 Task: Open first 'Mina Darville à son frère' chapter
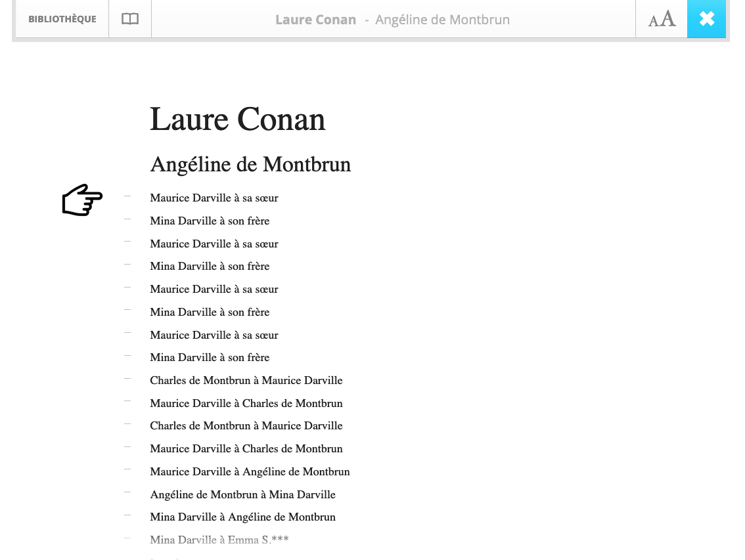[x=210, y=221]
